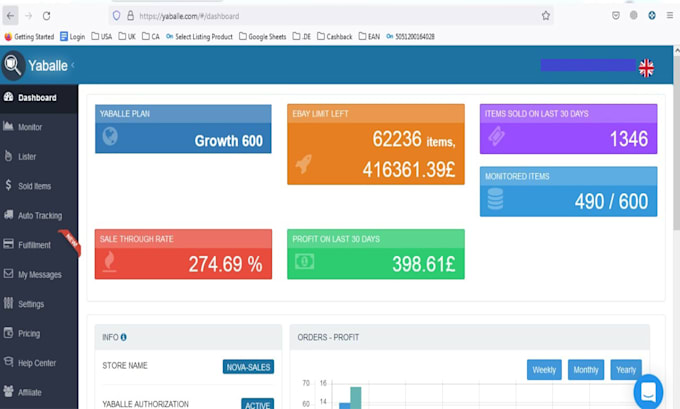
Task: Open the .DE bookmarks folder
Action: coord(302,37)
